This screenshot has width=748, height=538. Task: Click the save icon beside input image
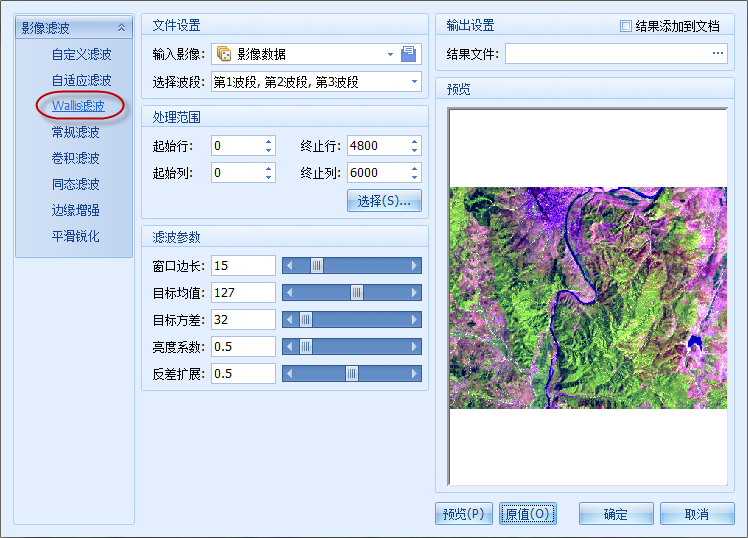(x=408, y=54)
